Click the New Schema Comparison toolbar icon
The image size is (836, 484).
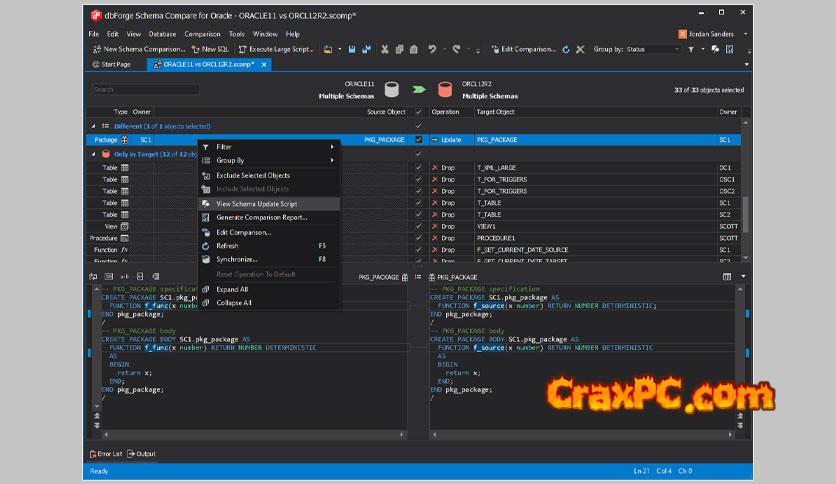coord(96,49)
